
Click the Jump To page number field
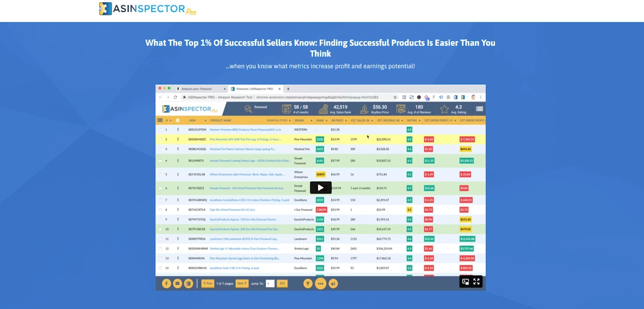click(x=270, y=283)
